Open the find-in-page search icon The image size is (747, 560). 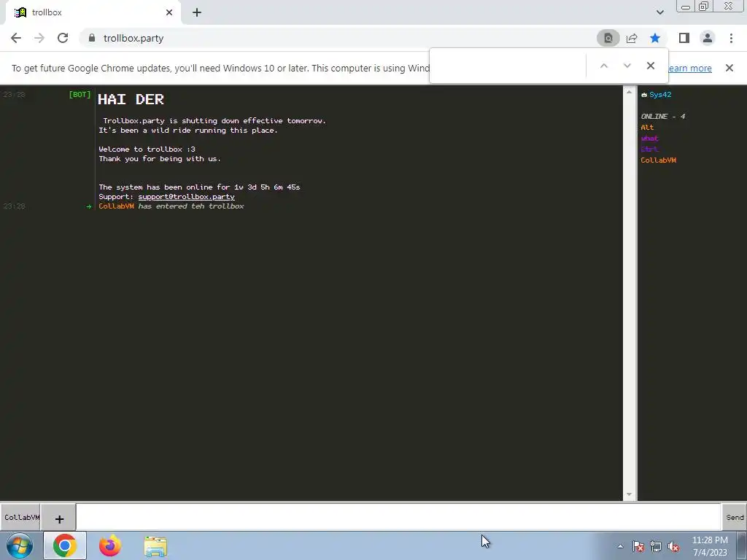(x=608, y=38)
